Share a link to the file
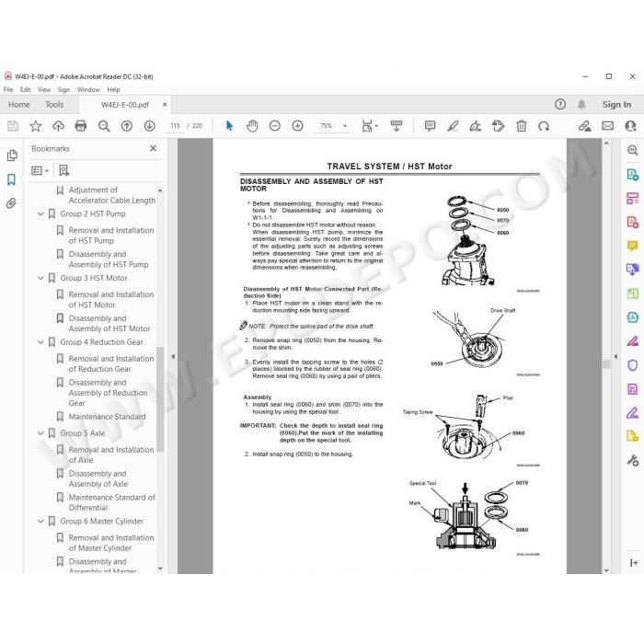Image resolution: width=644 pixels, height=644 pixels. (x=584, y=126)
